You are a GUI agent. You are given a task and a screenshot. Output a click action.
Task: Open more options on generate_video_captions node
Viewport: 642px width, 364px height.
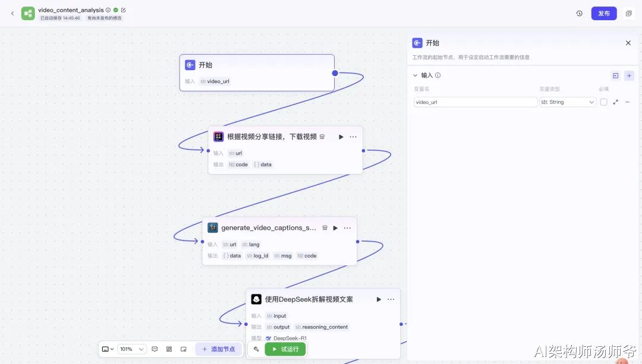(x=347, y=228)
